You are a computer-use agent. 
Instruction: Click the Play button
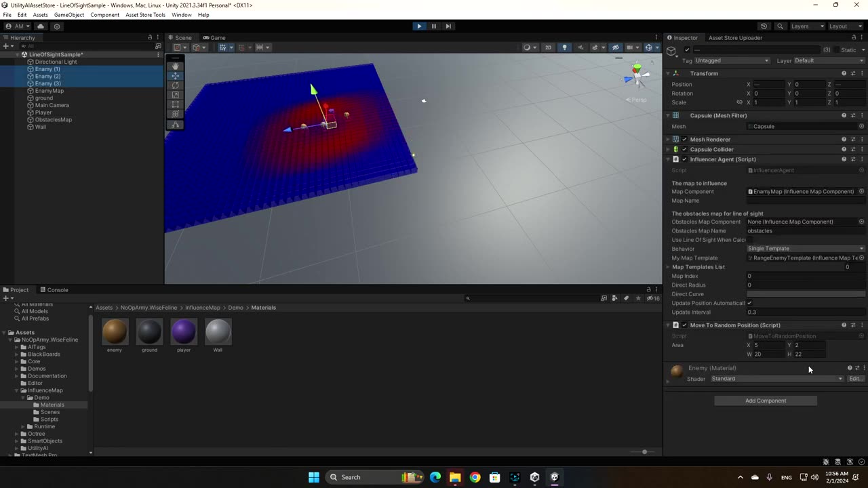pyautogui.click(x=419, y=26)
